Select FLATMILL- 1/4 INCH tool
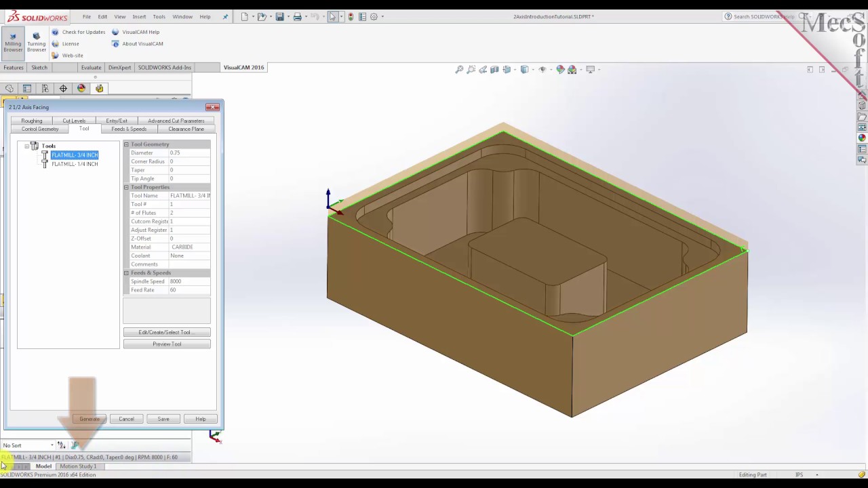 coord(75,164)
